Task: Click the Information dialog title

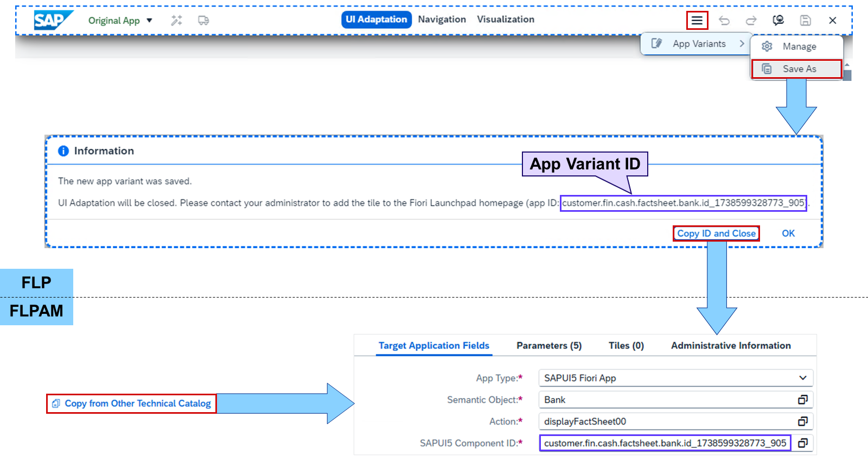Action: [x=104, y=151]
